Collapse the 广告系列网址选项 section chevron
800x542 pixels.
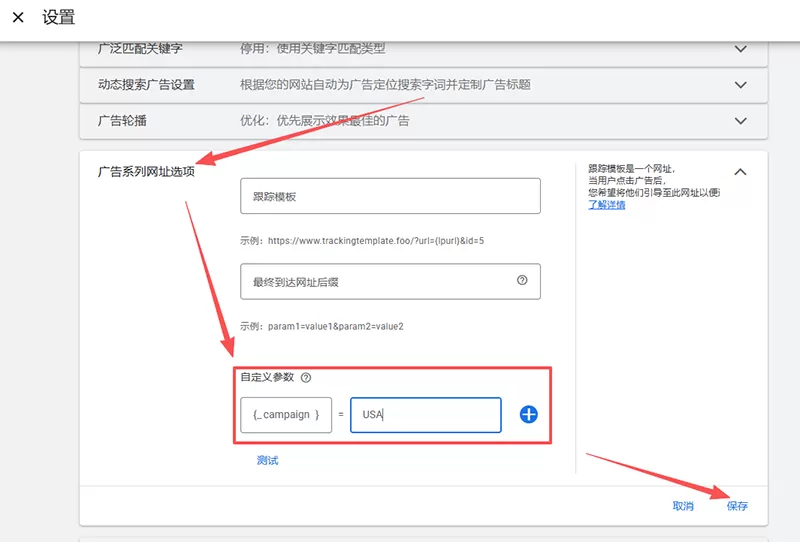pos(740,172)
